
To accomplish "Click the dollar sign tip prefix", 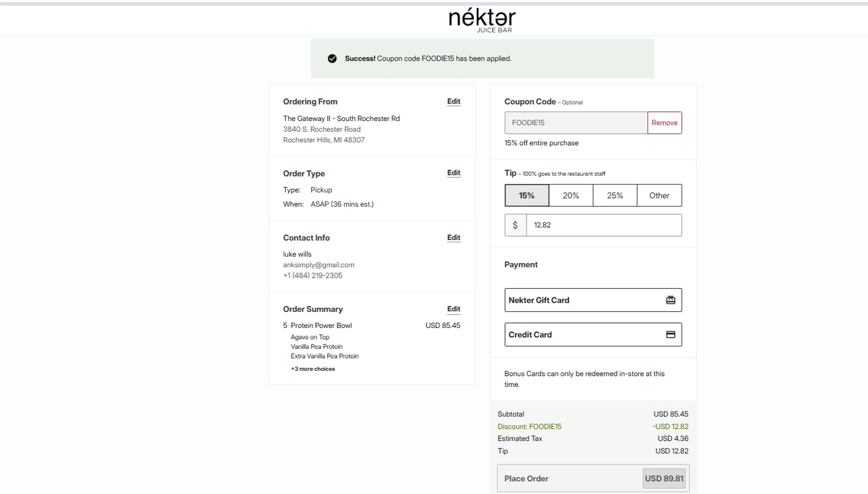I will click(x=515, y=225).
